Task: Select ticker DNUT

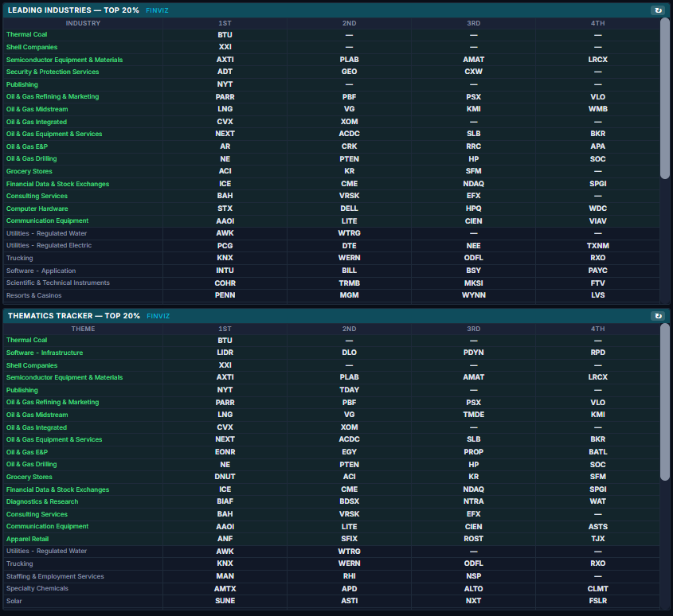Action: click(x=225, y=477)
